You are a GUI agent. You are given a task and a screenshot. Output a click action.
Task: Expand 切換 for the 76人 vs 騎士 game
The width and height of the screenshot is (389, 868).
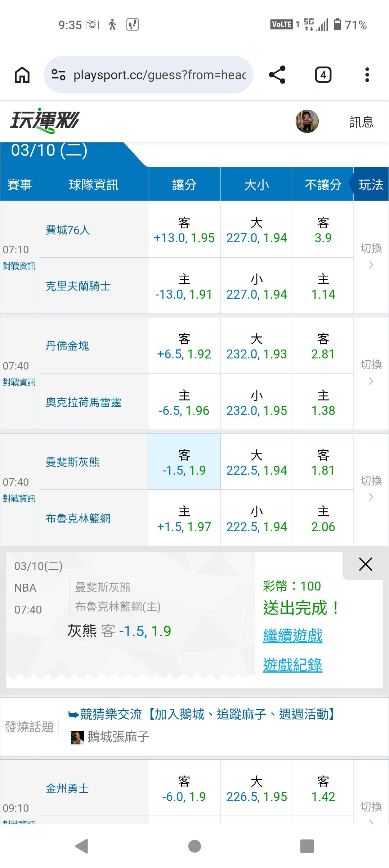(x=371, y=256)
